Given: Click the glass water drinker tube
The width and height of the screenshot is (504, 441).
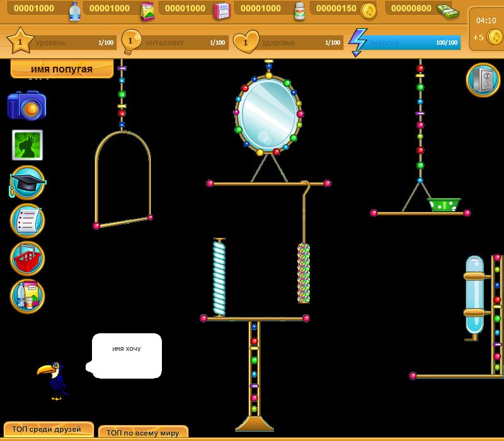Looking at the screenshot, I should pyautogui.click(x=474, y=294).
